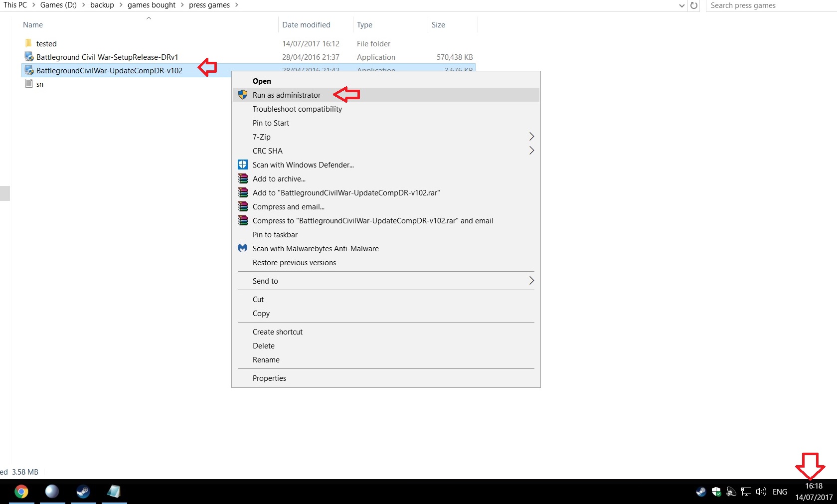Click WinRAR icon for Compress to rar and email
The height and width of the screenshot is (504, 837).
pos(243,220)
